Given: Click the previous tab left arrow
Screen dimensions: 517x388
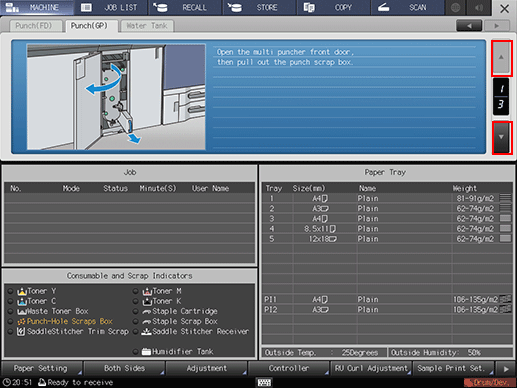Looking at the screenshot, I should [469, 26].
